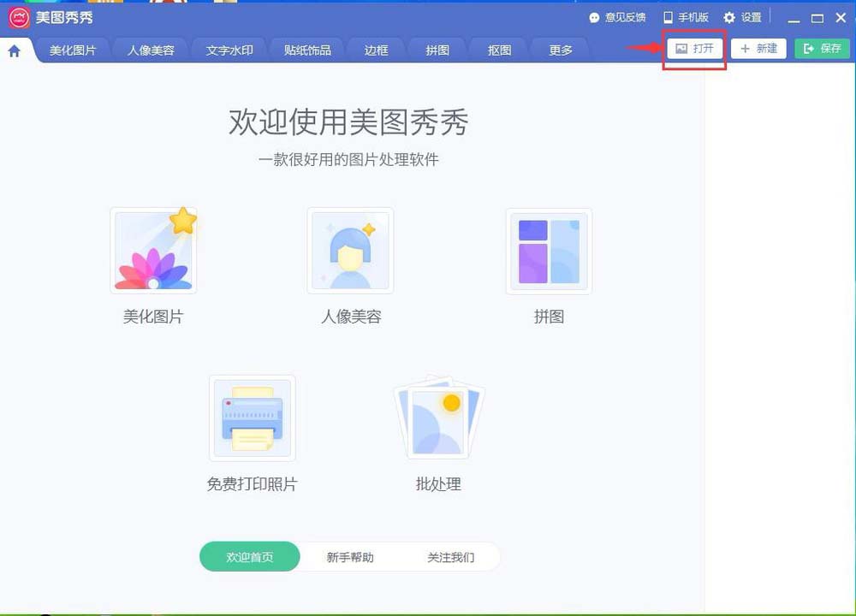Close the Meitu window
856x616 pixels.
pyautogui.click(x=841, y=18)
